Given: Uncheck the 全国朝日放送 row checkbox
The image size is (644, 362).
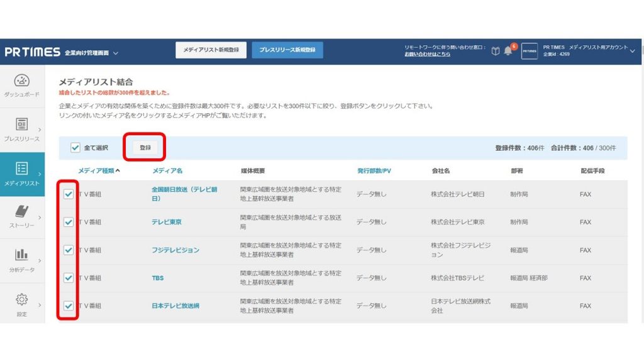Looking at the screenshot, I should [69, 194].
